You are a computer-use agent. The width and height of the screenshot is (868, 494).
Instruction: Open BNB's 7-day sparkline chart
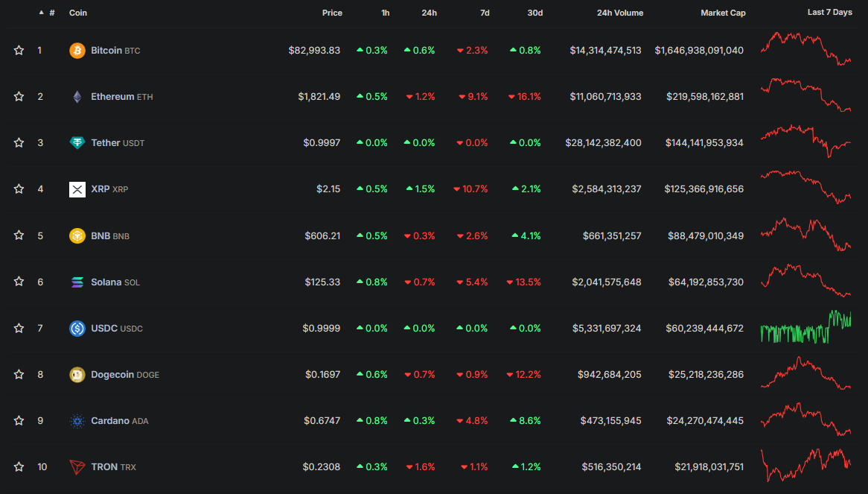pos(806,234)
